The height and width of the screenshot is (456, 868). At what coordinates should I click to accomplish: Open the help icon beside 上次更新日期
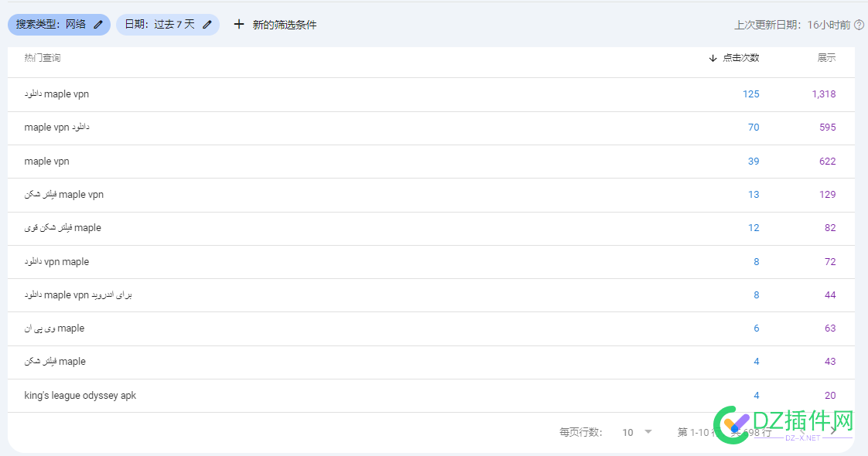(859, 25)
